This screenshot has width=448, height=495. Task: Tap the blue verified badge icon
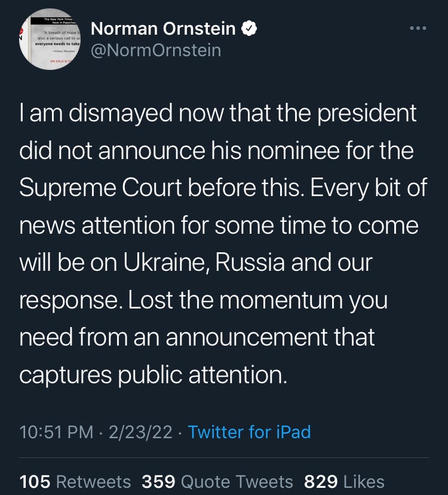coord(249,29)
